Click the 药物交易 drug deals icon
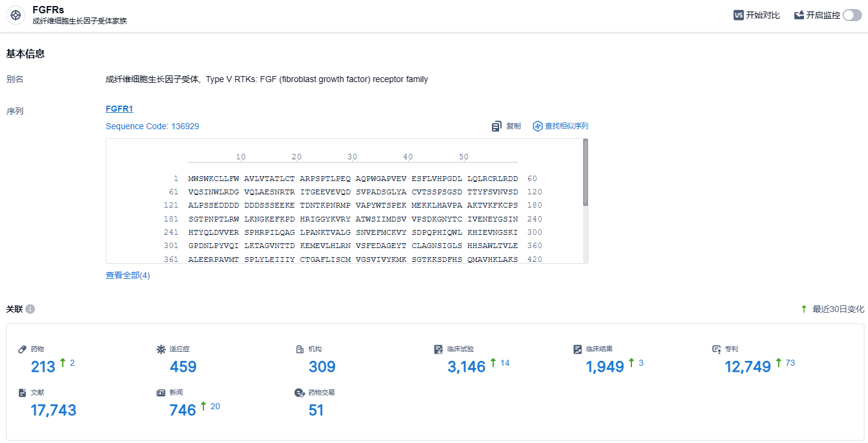The width and height of the screenshot is (868, 443). [299, 392]
